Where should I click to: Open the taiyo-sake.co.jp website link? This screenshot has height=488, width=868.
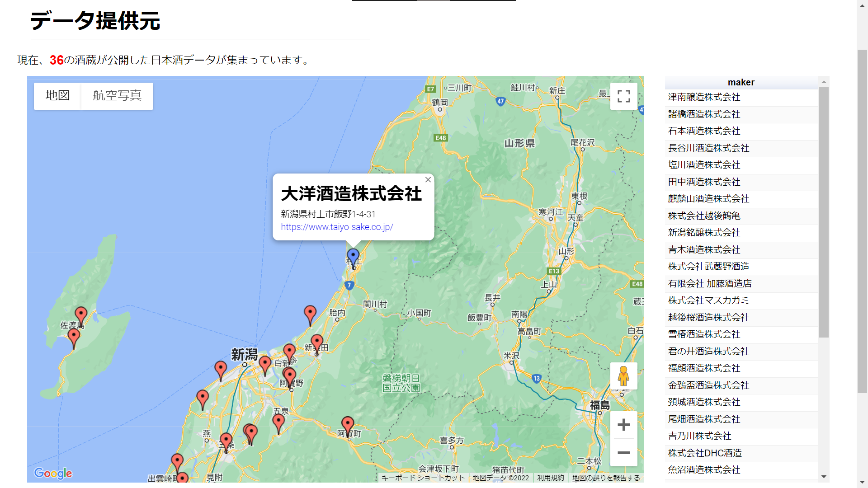pyautogui.click(x=337, y=227)
